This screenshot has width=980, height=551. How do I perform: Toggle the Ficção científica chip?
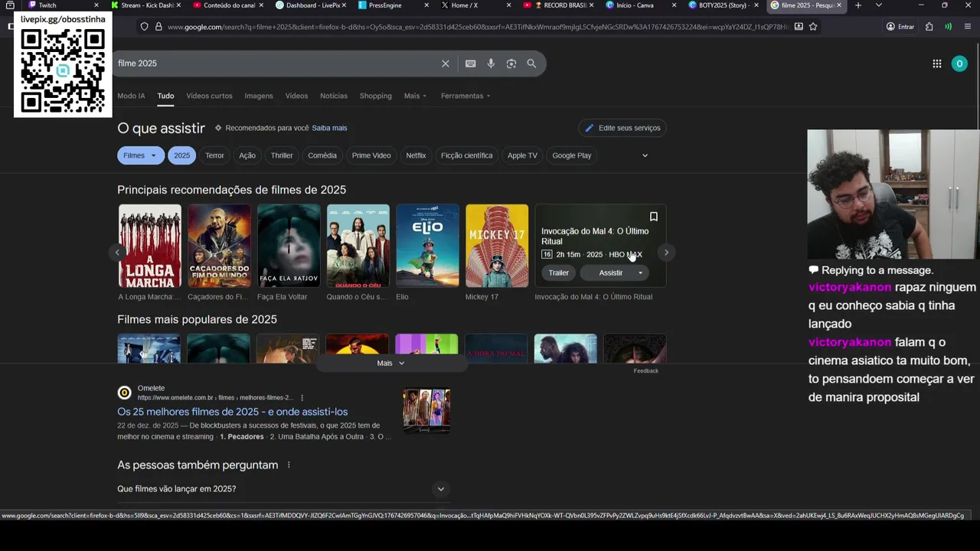(467, 155)
